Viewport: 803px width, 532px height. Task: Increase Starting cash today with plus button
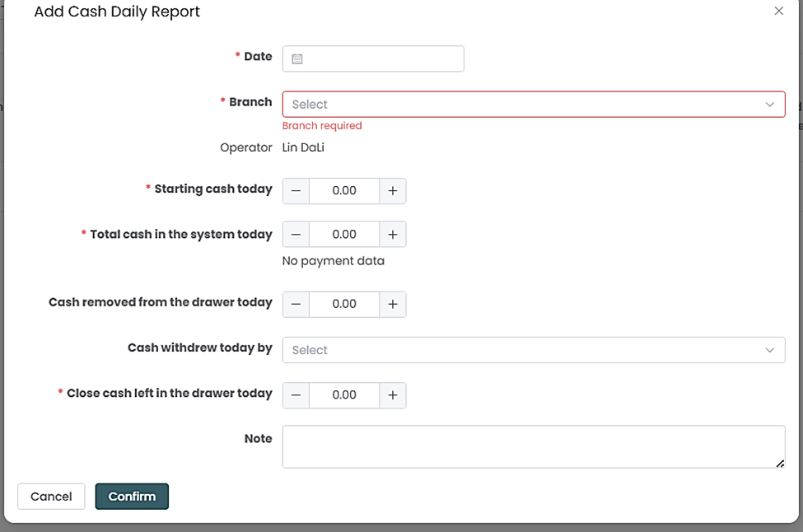[393, 191]
